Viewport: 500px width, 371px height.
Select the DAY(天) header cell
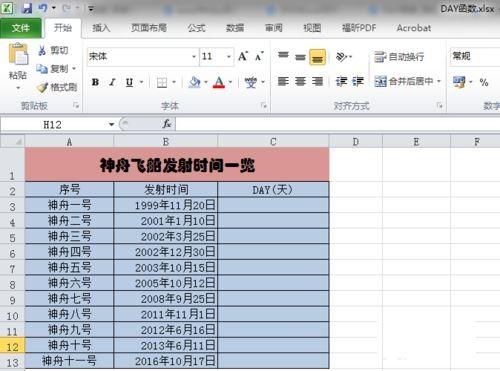(273, 190)
